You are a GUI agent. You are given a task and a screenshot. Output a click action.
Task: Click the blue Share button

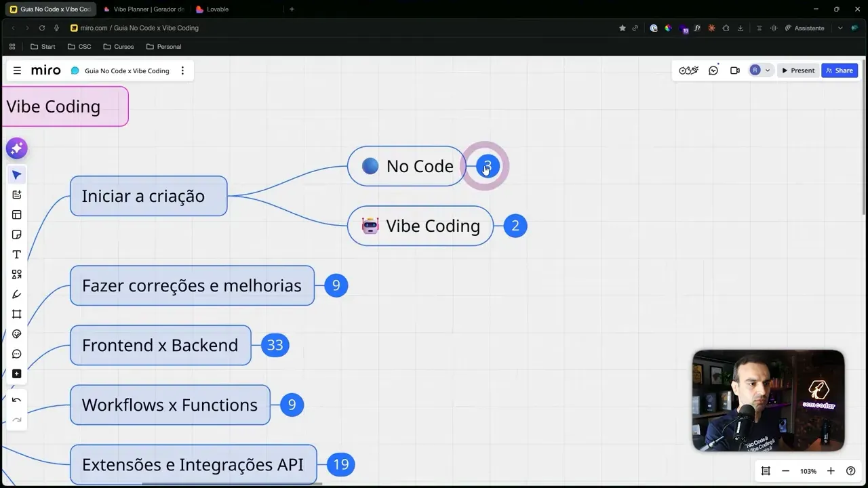(840, 70)
